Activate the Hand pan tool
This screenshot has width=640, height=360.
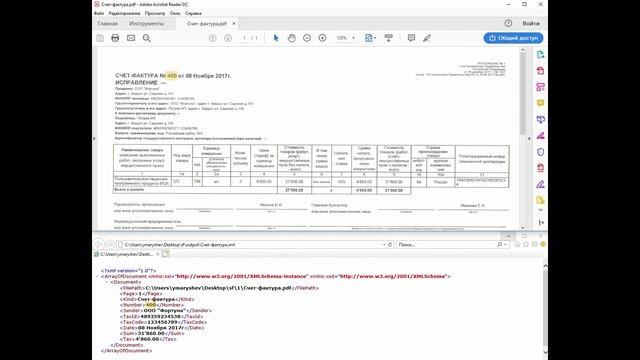tap(291, 38)
